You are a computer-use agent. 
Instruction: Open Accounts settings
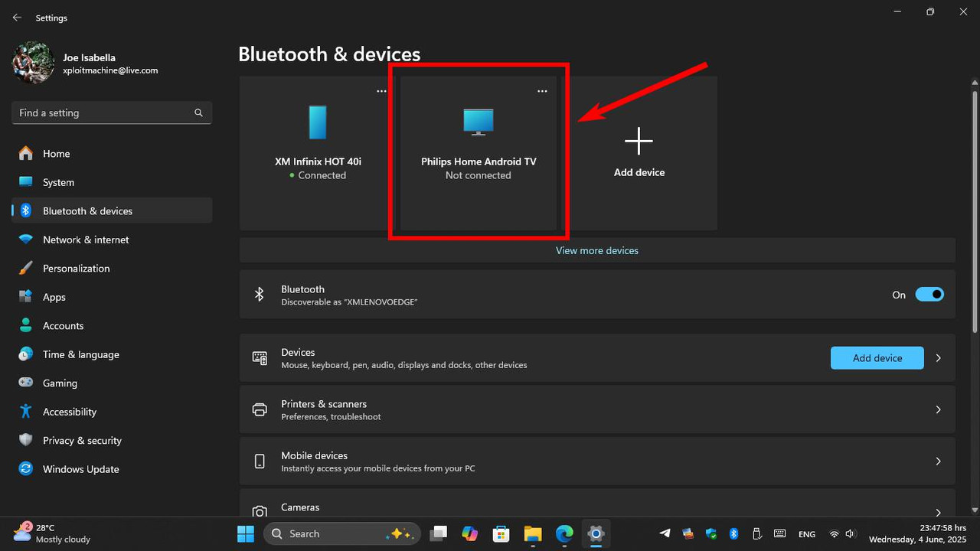tap(112, 325)
